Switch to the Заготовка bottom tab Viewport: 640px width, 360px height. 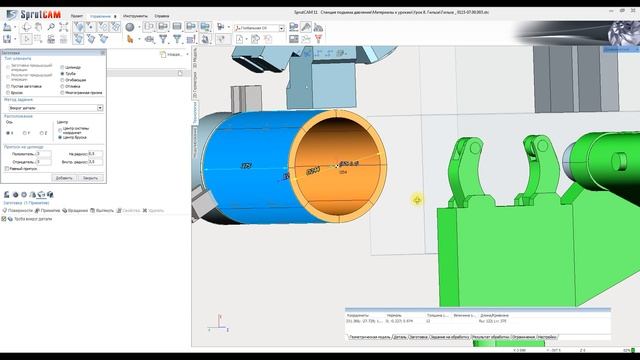click(x=418, y=337)
